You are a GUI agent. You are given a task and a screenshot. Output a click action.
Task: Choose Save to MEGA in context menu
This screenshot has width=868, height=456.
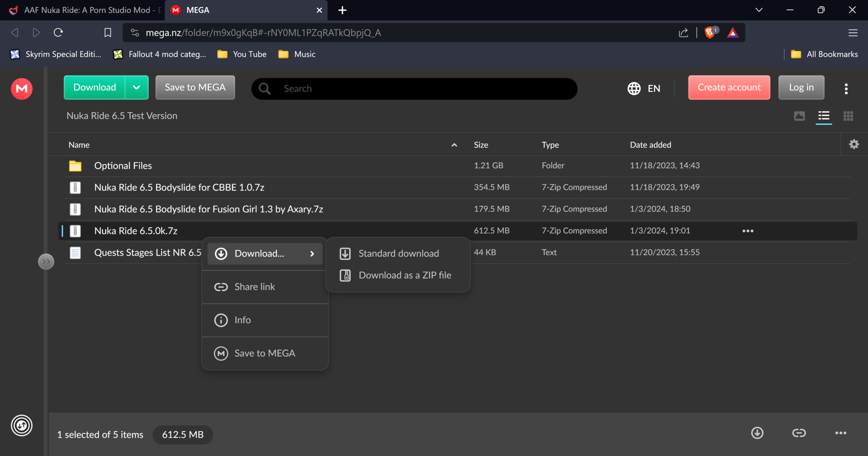click(x=265, y=353)
